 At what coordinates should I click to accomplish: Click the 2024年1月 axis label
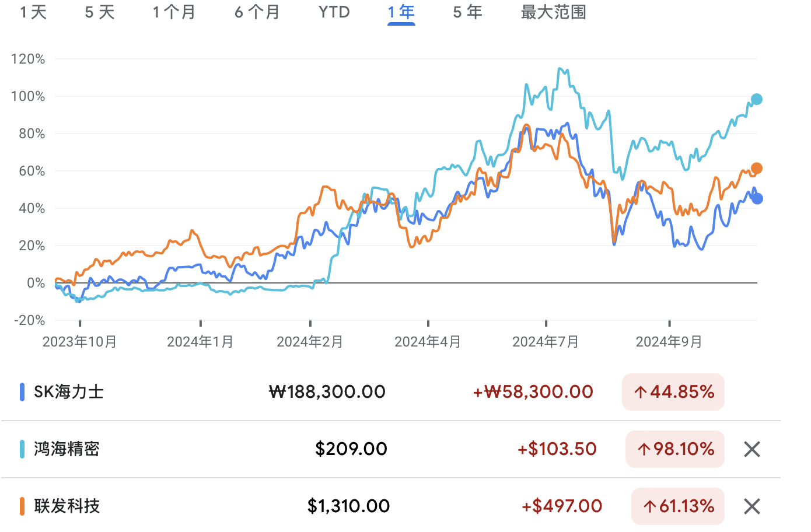pos(200,342)
